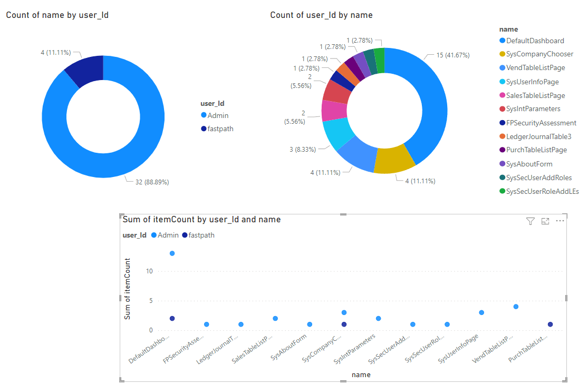
Task: Click the SysUserInfoPage legend entry
Action: point(529,82)
